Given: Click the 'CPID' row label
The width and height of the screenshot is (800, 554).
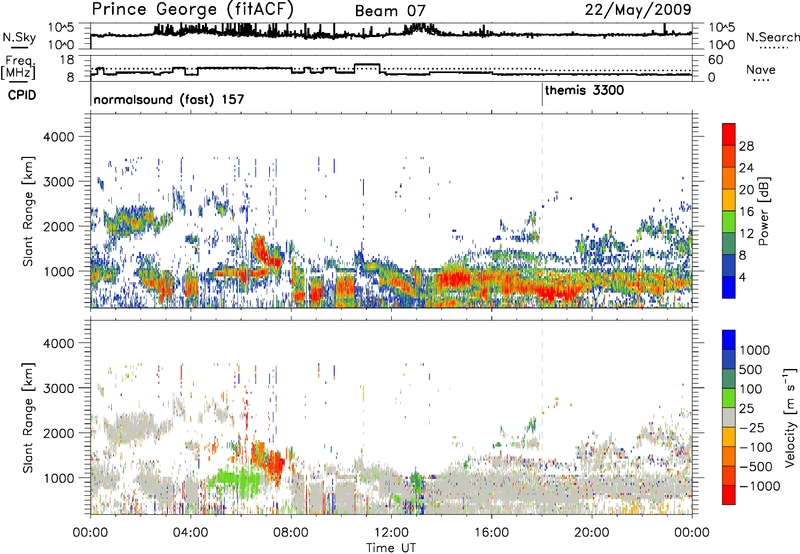Looking at the screenshot, I should pyautogui.click(x=22, y=95).
